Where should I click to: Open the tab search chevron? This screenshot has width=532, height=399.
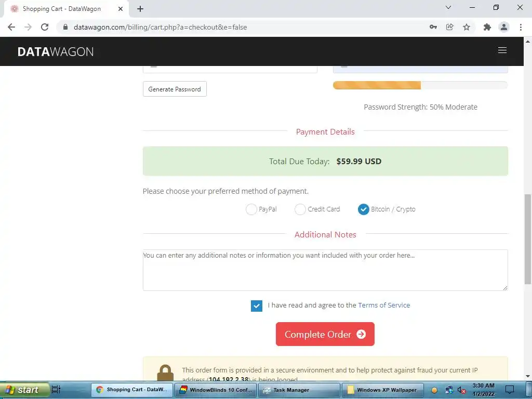448,7
